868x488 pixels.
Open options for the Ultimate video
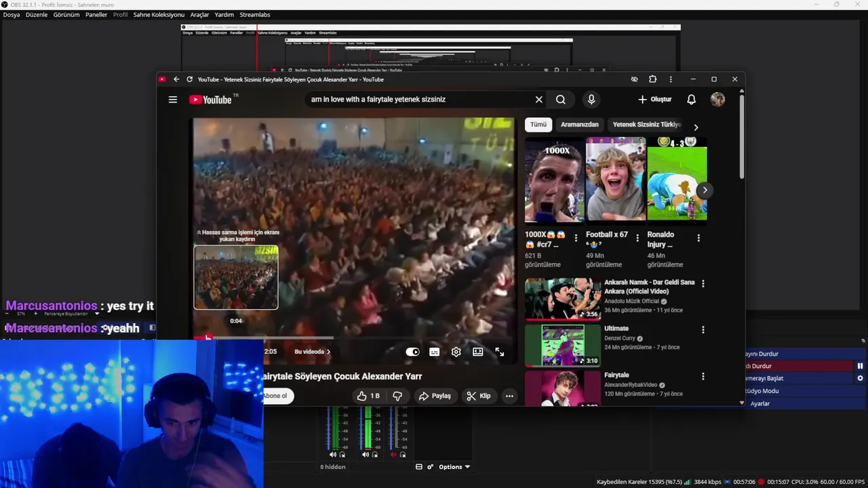point(703,330)
